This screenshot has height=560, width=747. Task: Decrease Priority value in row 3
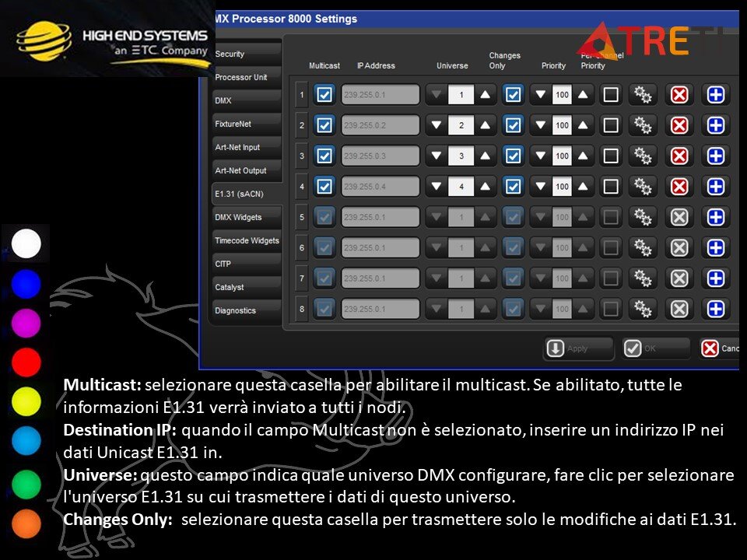point(541,156)
